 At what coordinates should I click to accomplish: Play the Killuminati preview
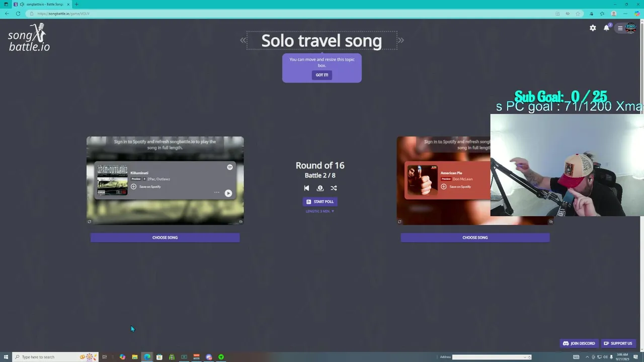pyautogui.click(x=228, y=193)
